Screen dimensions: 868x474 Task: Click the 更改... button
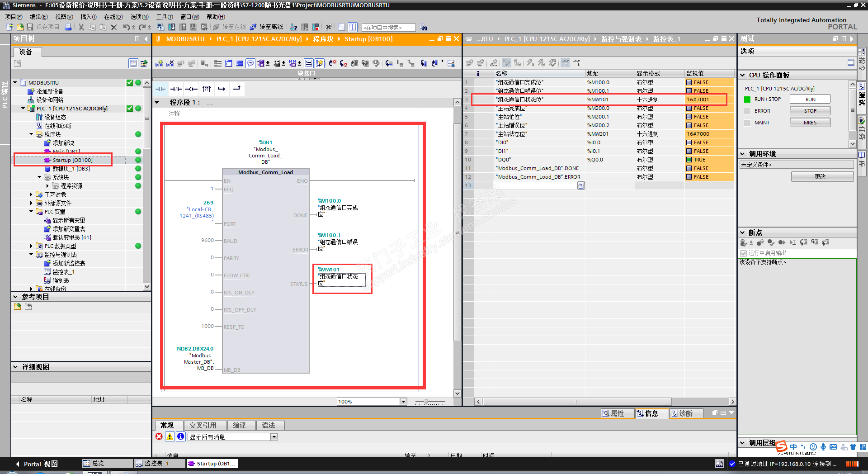[x=822, y=177]
